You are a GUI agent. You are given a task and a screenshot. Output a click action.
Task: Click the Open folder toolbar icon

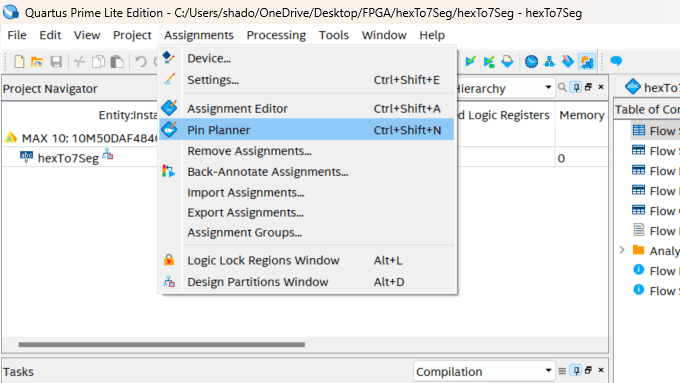point(37,62)
